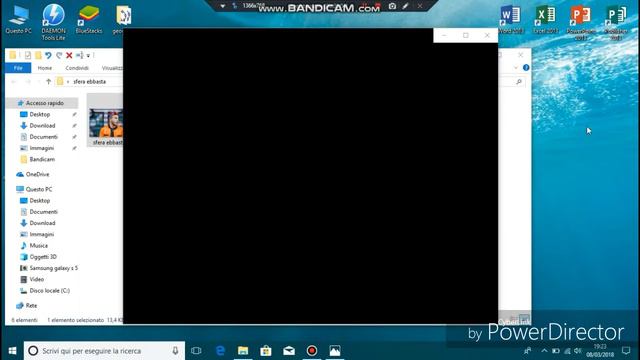
Task: Open BlueStacks desktop shortcut
Action: pyautogui.click(x=89, y=20)
